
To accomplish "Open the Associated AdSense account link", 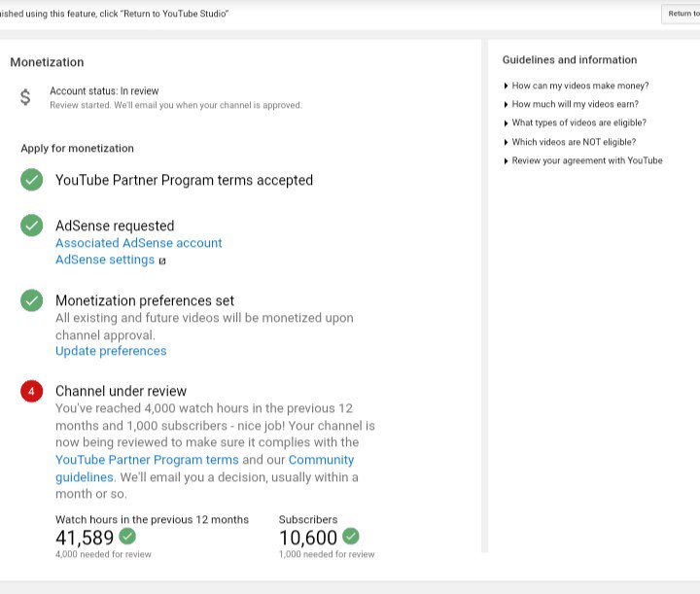I will (138, 243).
